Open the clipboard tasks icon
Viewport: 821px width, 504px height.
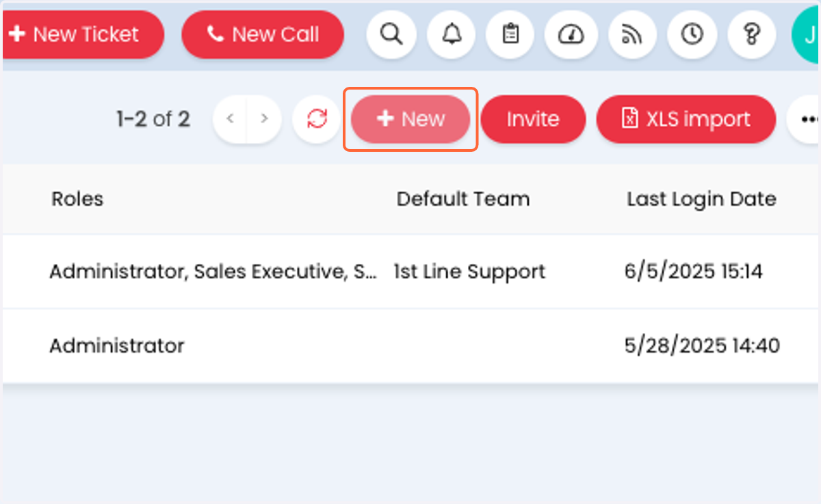tap(510, 34)
